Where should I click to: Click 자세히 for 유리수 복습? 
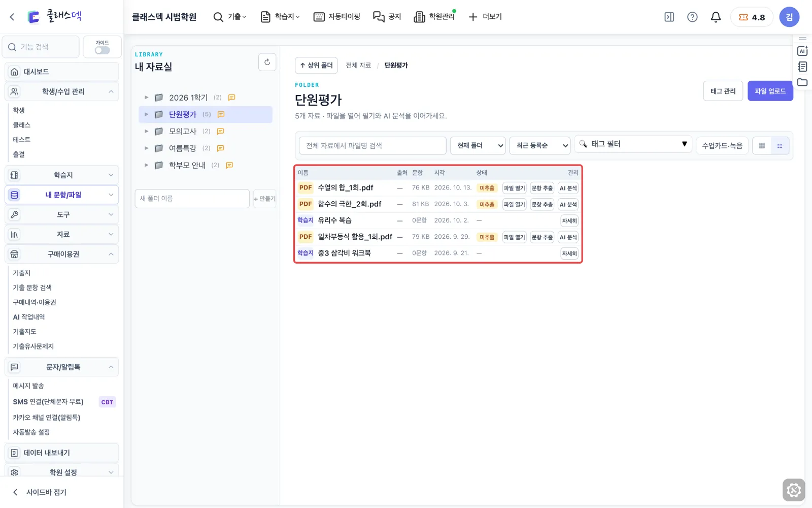(569, 221)
